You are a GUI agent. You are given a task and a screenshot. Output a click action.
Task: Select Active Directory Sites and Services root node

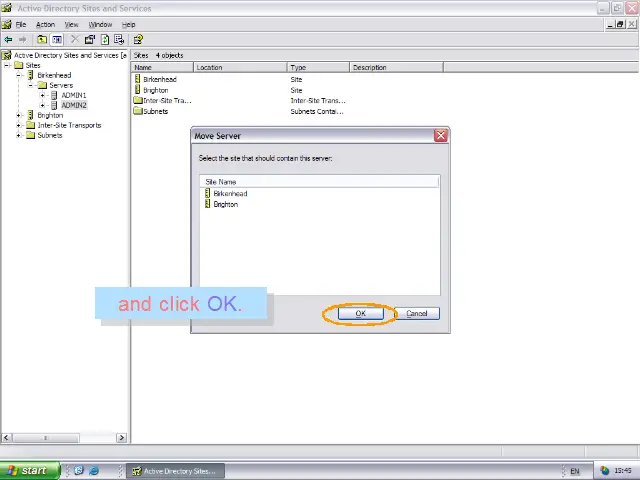[70, 55]
